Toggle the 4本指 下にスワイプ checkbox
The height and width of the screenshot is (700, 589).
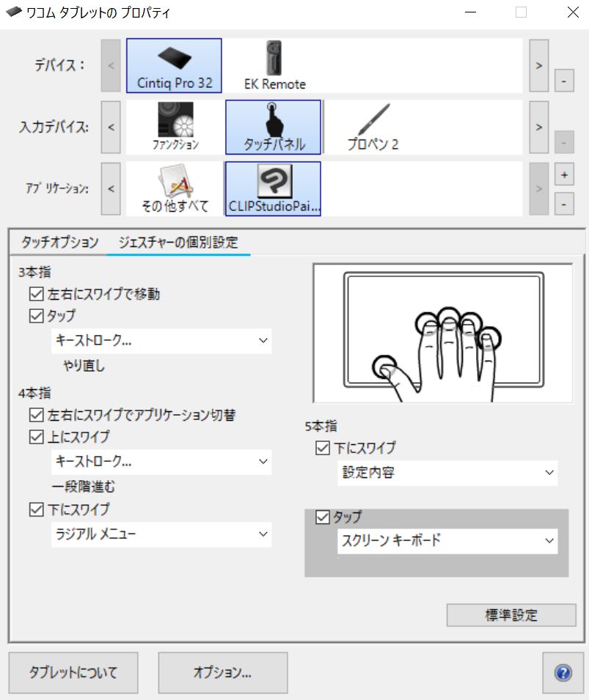36,509
